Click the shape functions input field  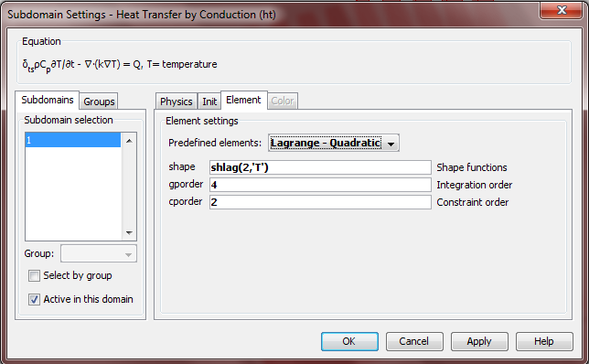click(320, 167)
